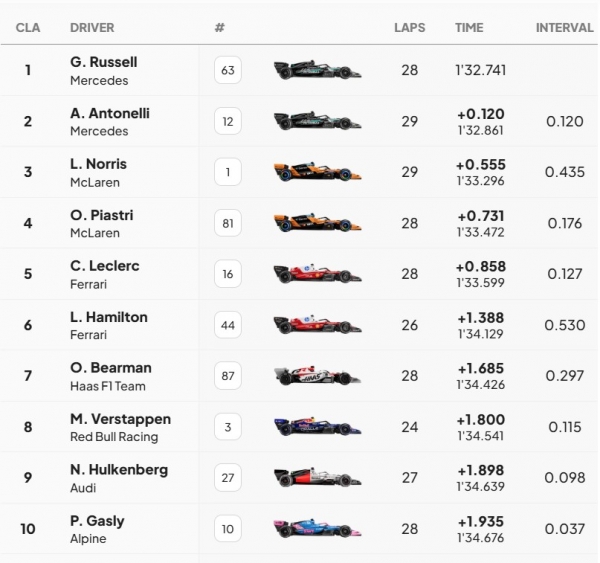The image size is (600, 563).
Task: Select number 44 badge
Action: pyautogui.click(x=228, y=325)
